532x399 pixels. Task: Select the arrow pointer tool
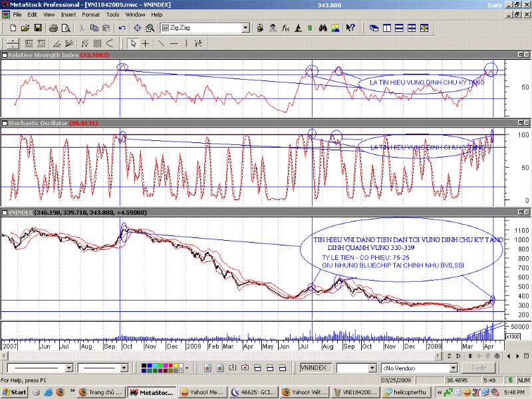133,43
